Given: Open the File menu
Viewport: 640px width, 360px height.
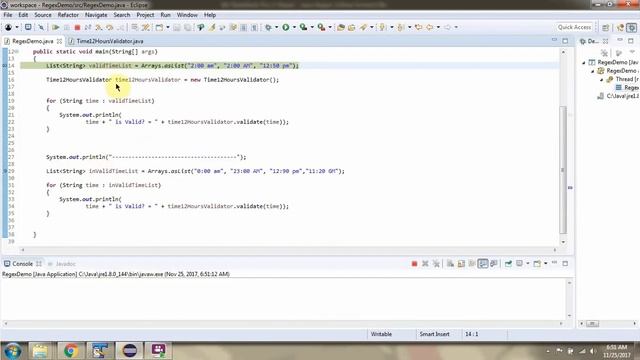Looking at the screenshot, I should tap(8, 15).
